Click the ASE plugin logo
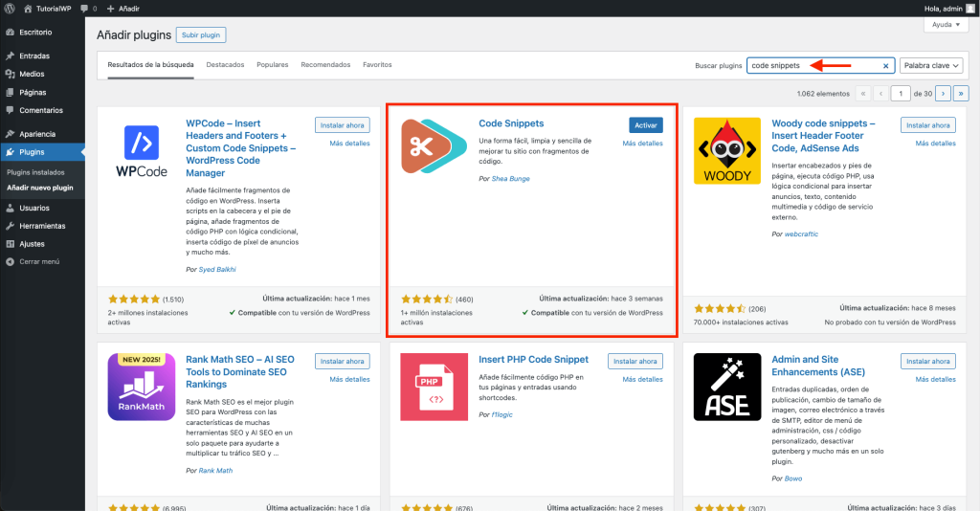This screenshot has height=511, width=980. tap(727, 388)
